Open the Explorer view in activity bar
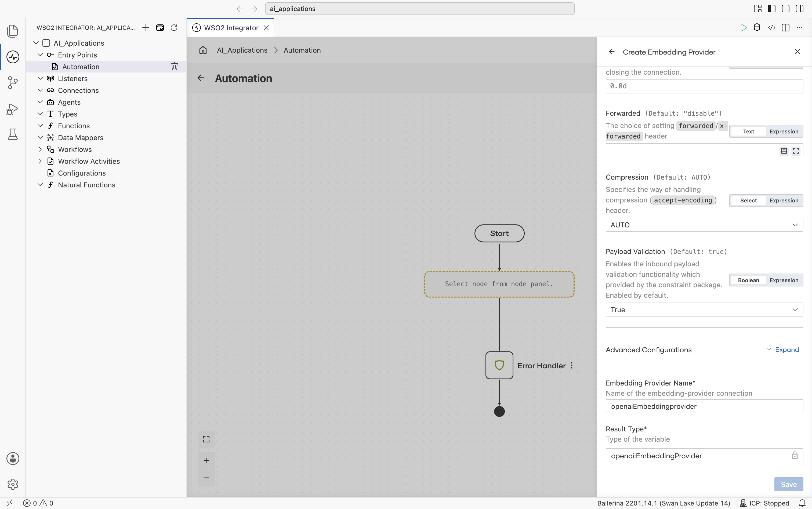The width and height of the screenshot is (812, 509). (x=13, y=31)
